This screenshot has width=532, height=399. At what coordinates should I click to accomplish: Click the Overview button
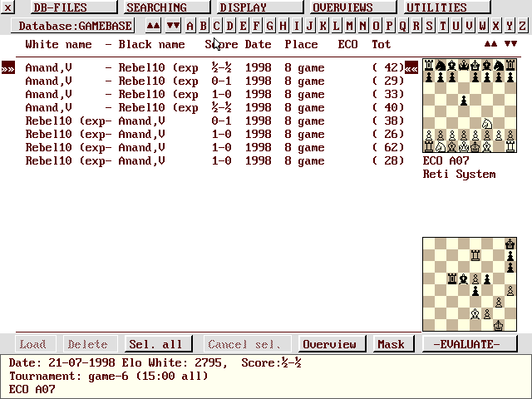(329, 344)
